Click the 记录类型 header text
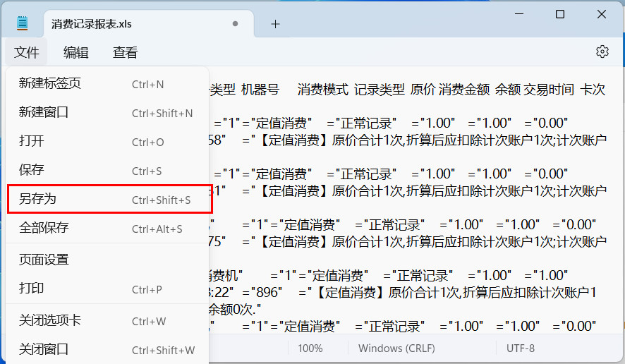The image size is (625, 364). pos(379,90)
